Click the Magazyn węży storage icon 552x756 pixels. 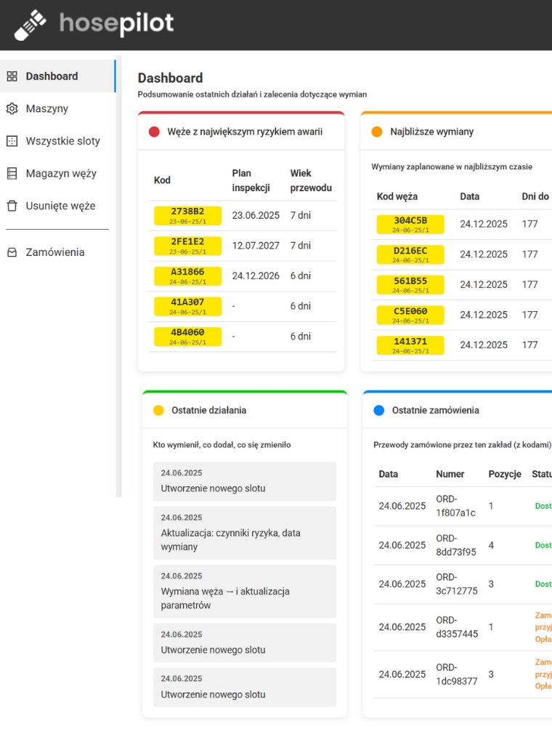(12, 174)
